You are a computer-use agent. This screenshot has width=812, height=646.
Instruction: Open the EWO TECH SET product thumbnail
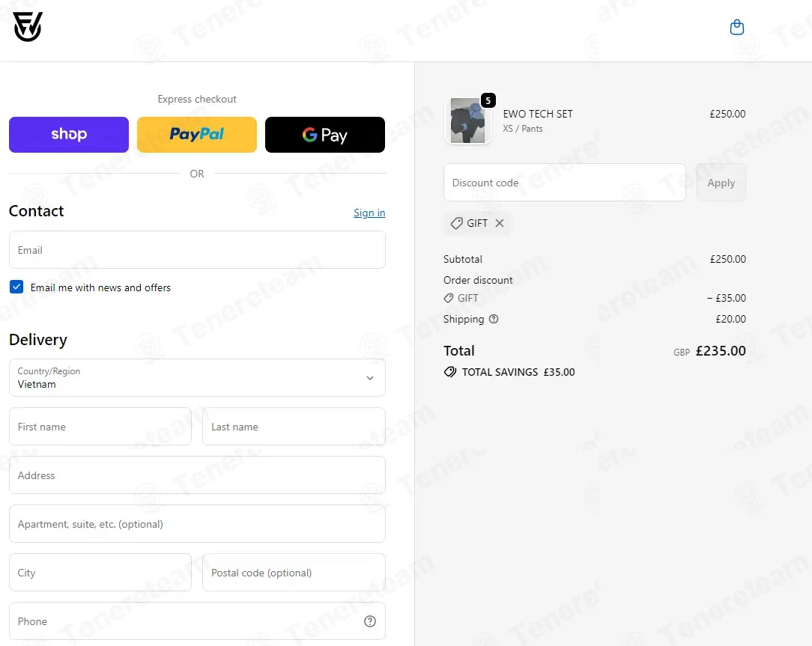click(x=467, y=121)
